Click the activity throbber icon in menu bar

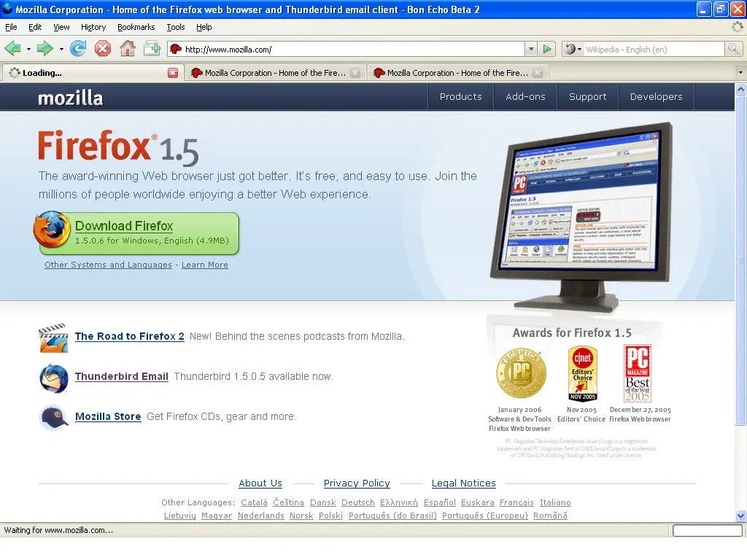[x=737, y=27]
